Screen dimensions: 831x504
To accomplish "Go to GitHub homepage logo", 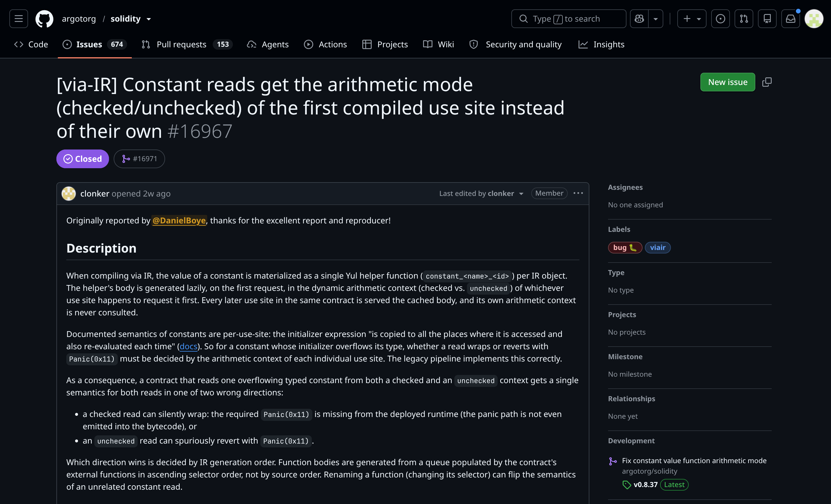I will [44, 18].
